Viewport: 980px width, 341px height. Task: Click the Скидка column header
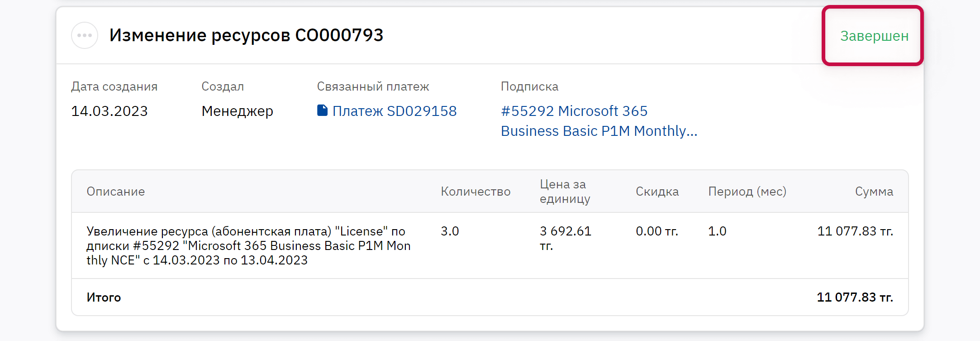657,192
